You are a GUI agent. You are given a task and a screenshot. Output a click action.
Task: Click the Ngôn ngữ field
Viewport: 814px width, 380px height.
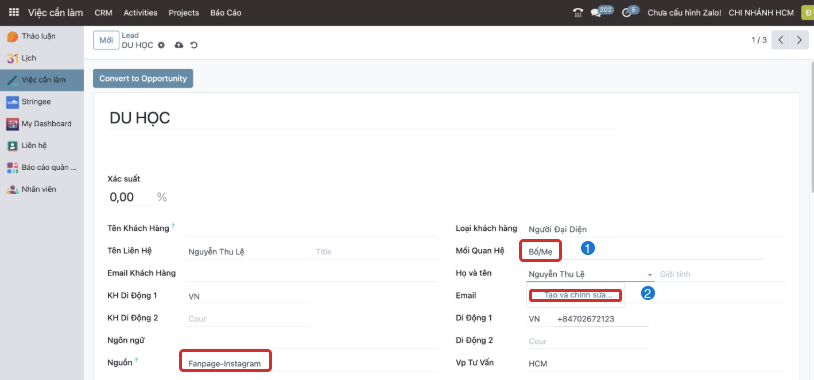[x=311, y=341]
